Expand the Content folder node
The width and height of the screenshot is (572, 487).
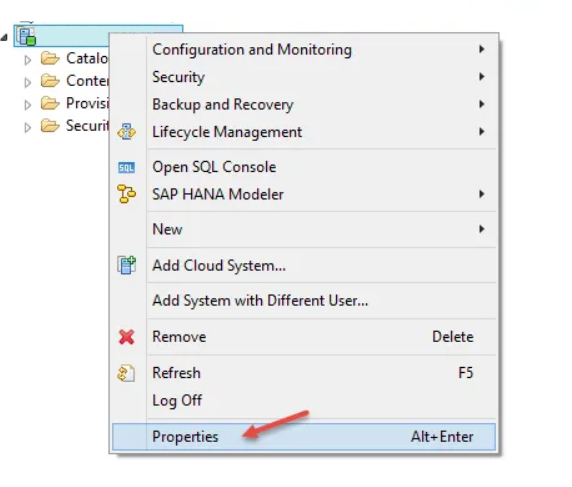click(28, 82)
